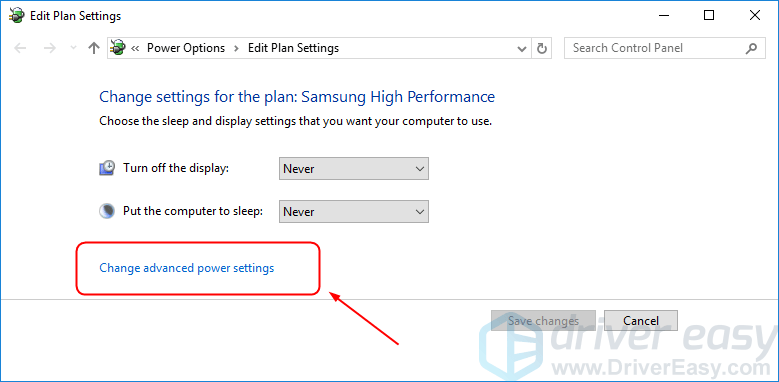Open the recent locations chevron
The width and height of the screenshot is (779, 382).
[x=74, y=48]
